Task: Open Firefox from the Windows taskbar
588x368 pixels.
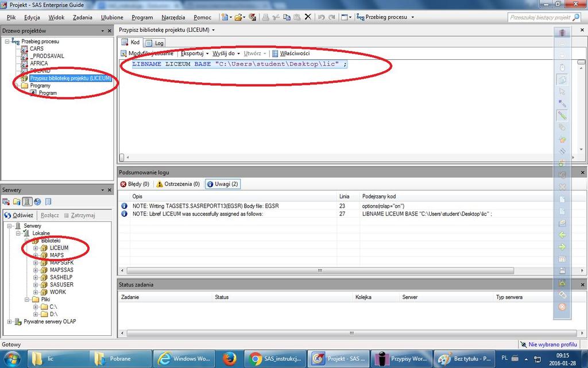Action: (x=230, y=358)
